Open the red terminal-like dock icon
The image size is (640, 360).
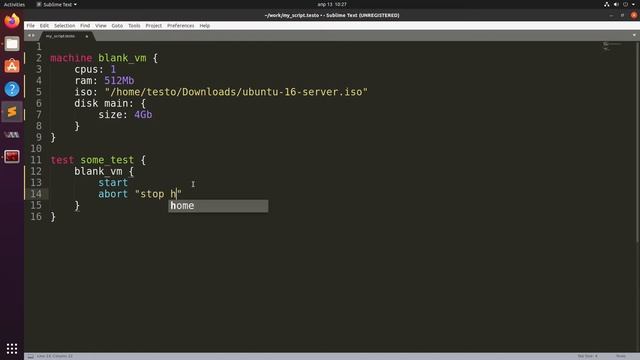click(x=12, y=157)
